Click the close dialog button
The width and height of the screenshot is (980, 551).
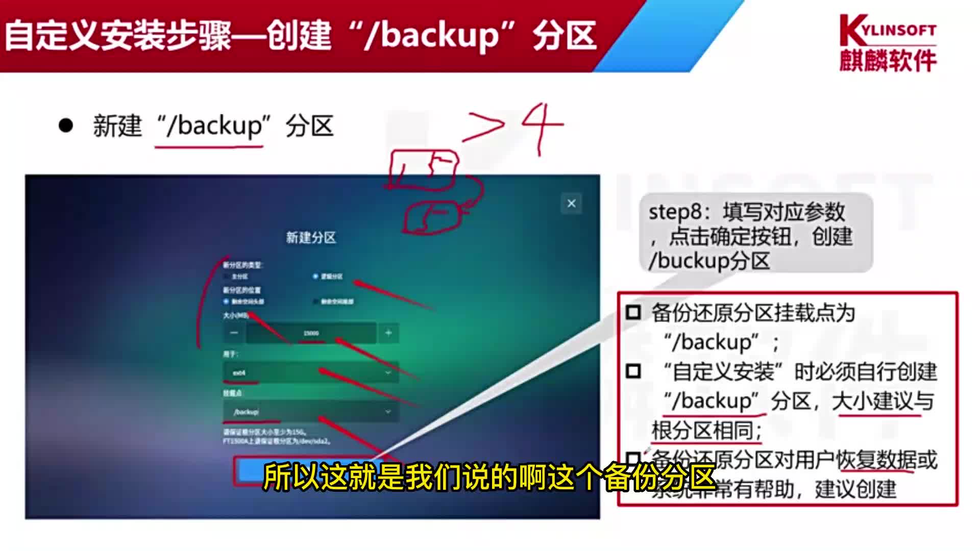tap(572, 203)
